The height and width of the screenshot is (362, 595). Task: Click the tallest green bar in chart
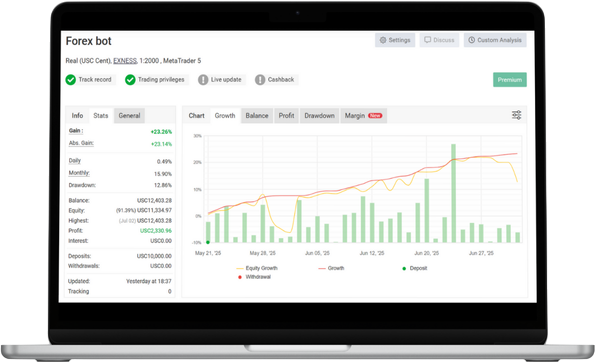coord(453,193)
